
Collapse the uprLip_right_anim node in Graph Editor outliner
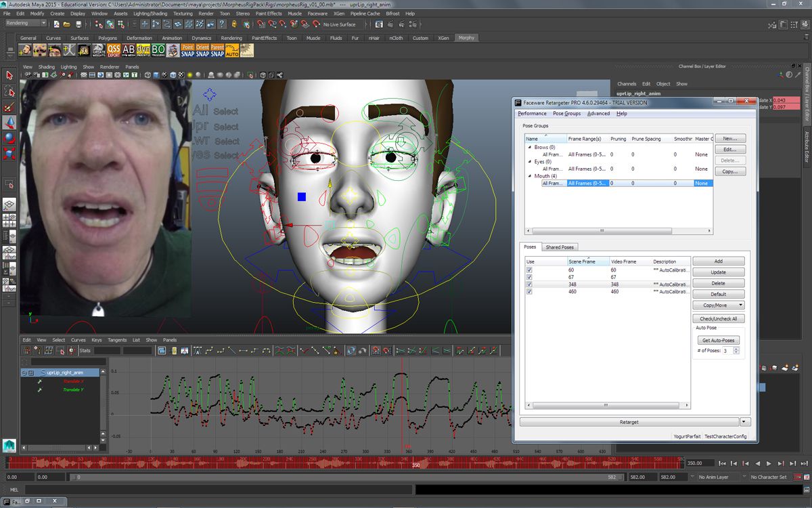24,373
